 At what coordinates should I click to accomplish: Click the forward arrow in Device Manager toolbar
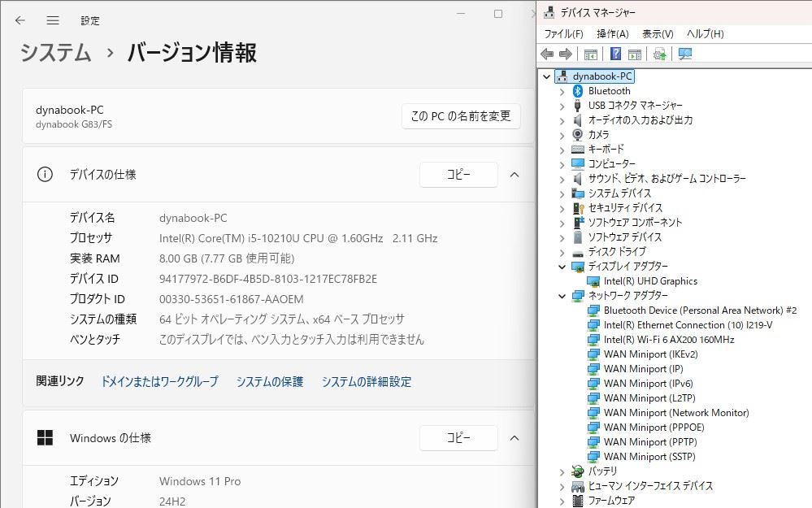click(x=566, y=54)
